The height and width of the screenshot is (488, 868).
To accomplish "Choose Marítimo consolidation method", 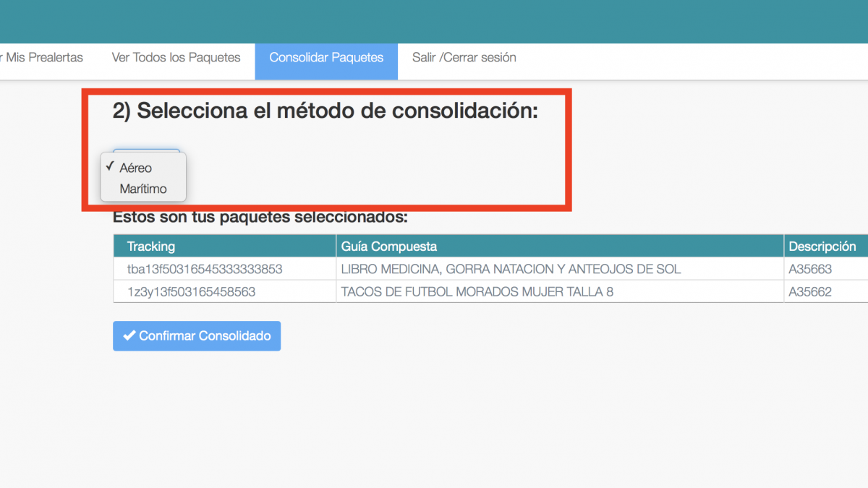I will click(x=143, y=189).
